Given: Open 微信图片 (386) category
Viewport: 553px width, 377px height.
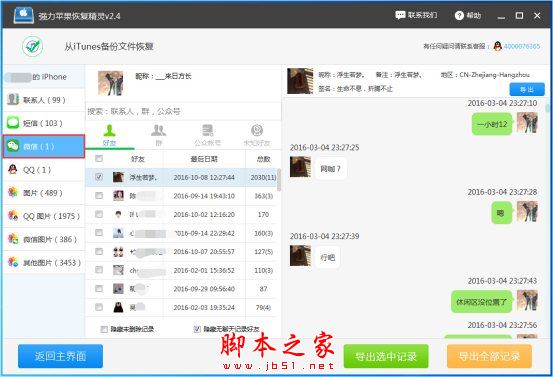Looking at the screenshot, I should [44, 239].
